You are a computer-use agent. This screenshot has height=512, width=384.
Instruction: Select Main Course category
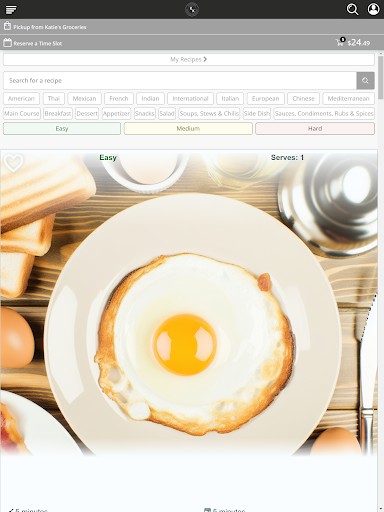[x=22, y=114]
